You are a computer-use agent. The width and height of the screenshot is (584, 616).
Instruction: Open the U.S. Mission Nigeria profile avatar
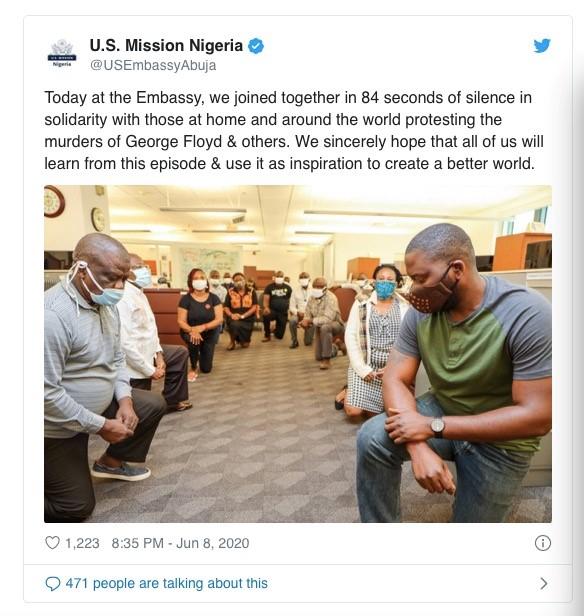(62, 53)
